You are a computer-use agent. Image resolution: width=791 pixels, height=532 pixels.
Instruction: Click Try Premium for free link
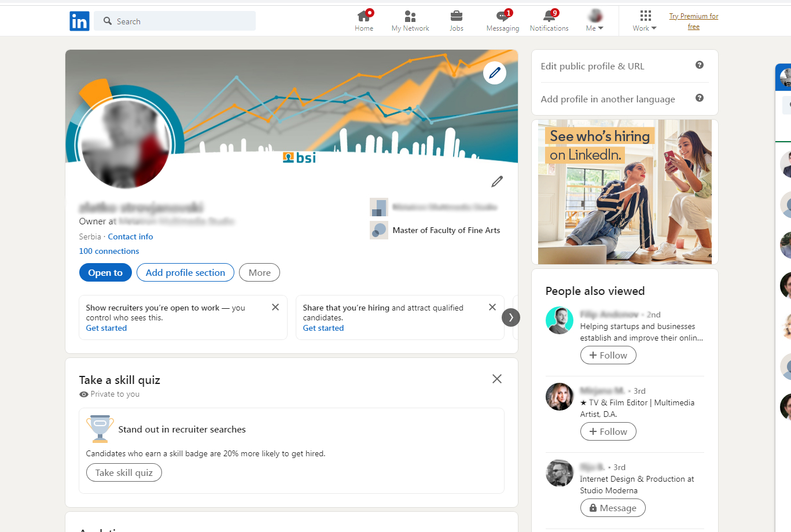tap(694, 21)
